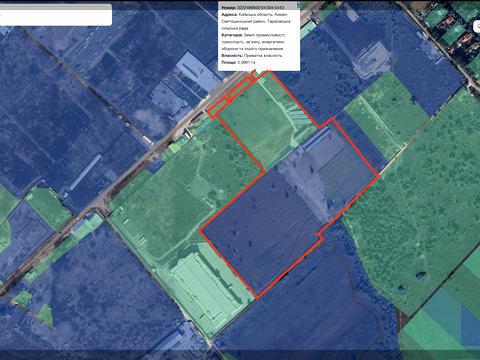Screen dimensions: 480x360
Task: Click the light blue building roof near popup
Action: [x=197, y=72]
